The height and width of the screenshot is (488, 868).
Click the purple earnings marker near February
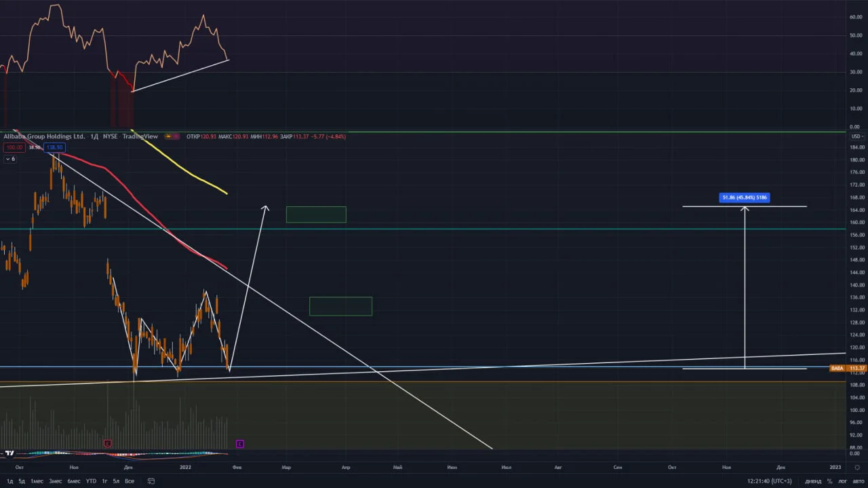239,444
